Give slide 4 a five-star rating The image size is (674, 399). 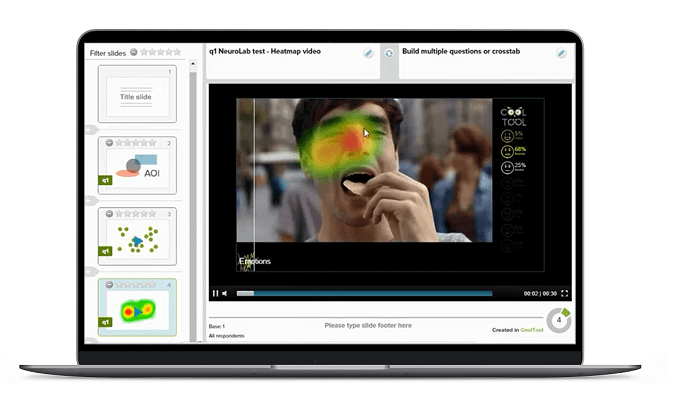tap(152, 285)
